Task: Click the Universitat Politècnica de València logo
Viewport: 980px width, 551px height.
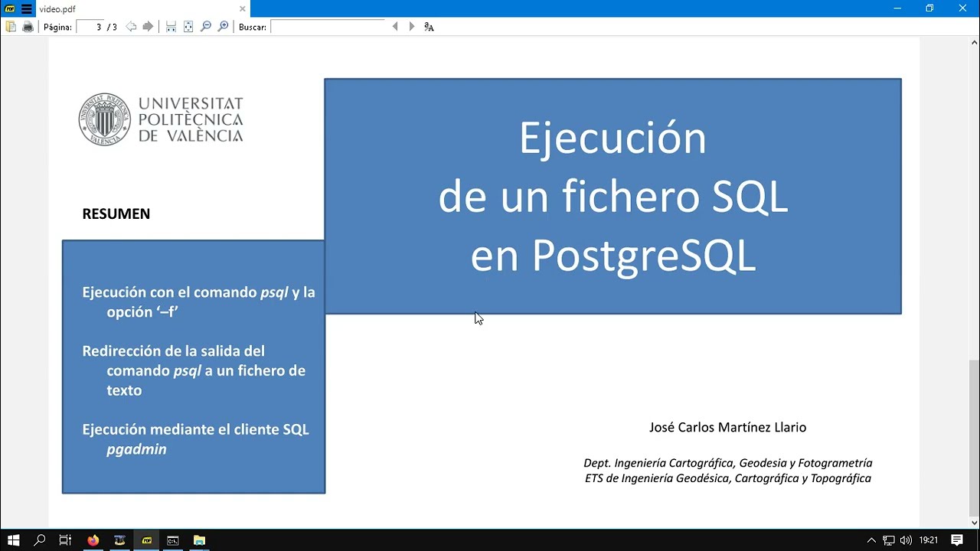Action: point(161,119)
